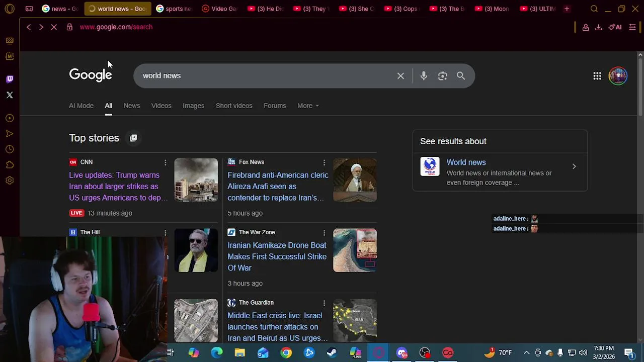The image size is (644, 362).
Task: Click the Google logo
Action: (91, 75)
